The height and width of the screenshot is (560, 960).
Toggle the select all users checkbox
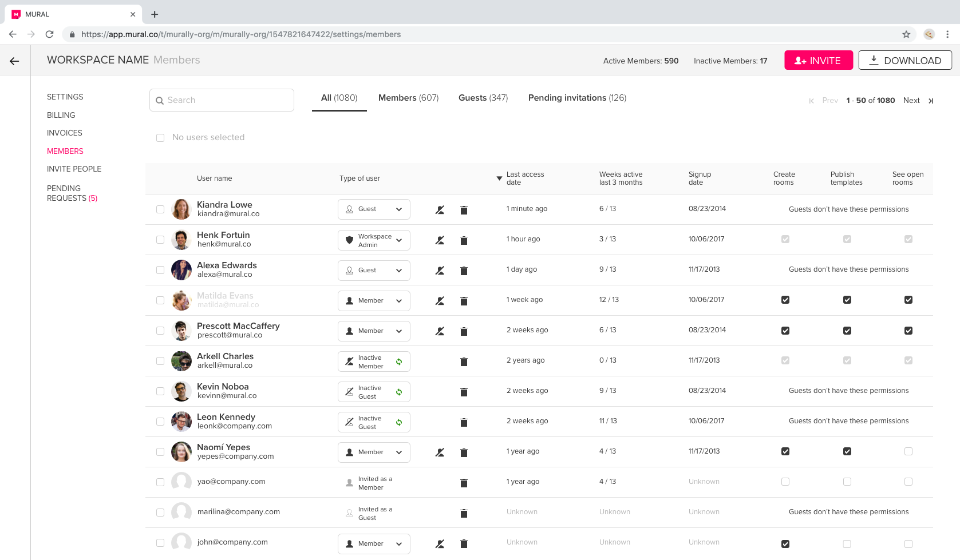(x=160, y=138)
